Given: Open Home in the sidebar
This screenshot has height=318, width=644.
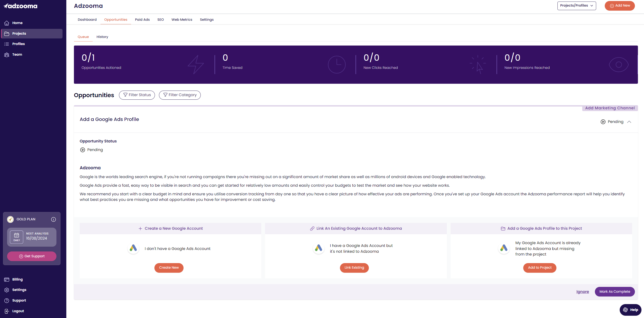Looking at the screenshot, I should pos(32,23).
